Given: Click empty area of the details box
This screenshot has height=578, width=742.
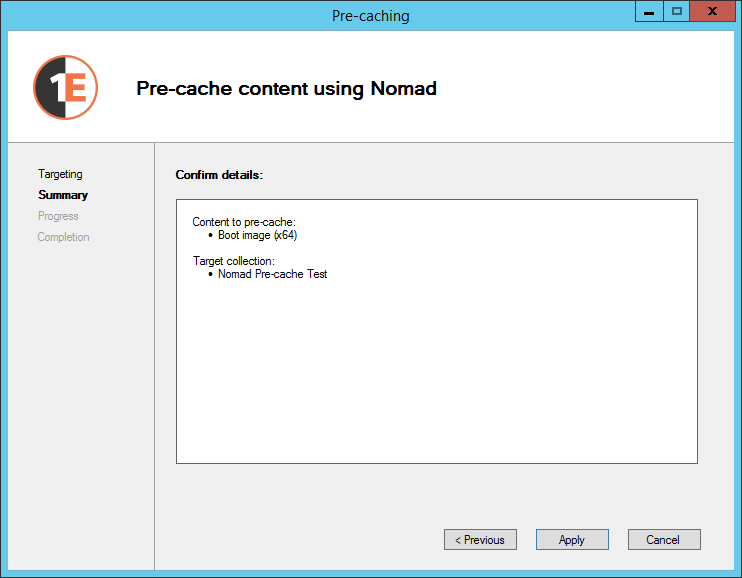Looking at the screenshot, I should click(436, 380).
